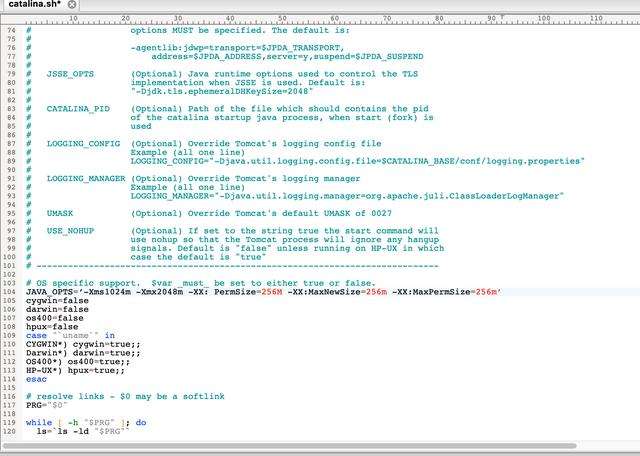Click the do keyword on line 119

point(141,423)
